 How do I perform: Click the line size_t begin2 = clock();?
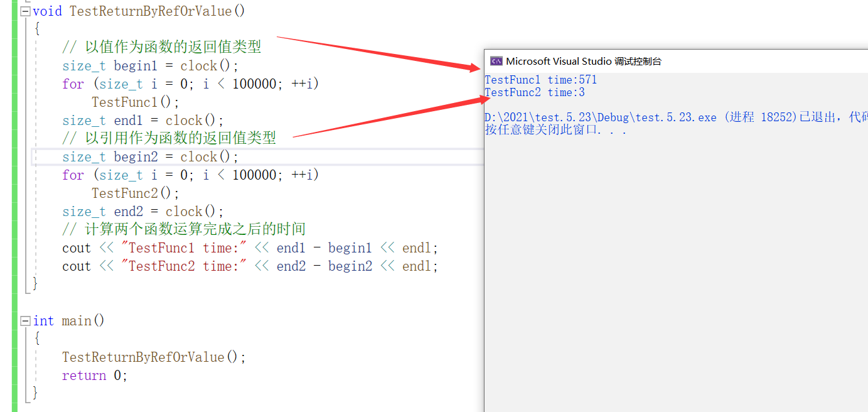pyautogui.click(x=151, y=156)
